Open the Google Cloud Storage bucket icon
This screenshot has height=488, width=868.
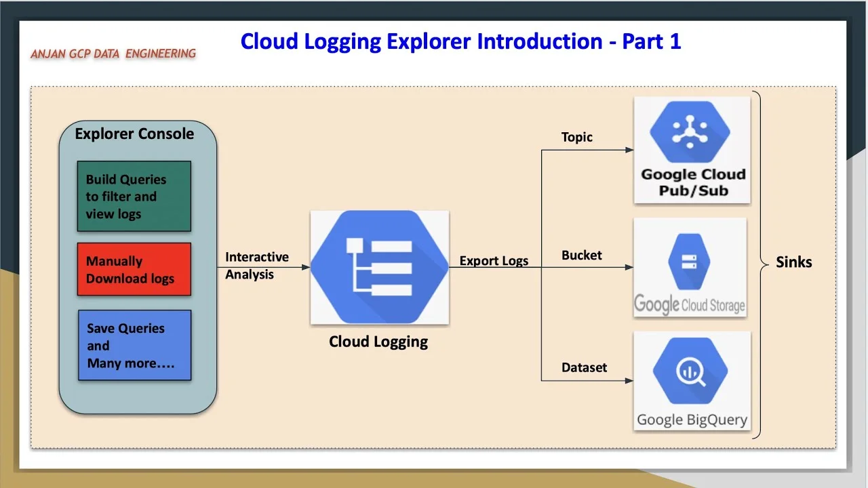(690, 261)
